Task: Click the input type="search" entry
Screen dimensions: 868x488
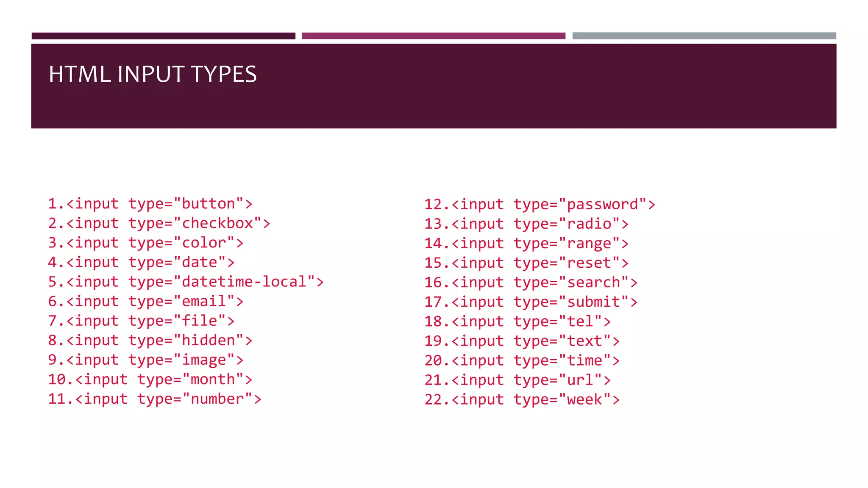Action: (x=531, y=283)
